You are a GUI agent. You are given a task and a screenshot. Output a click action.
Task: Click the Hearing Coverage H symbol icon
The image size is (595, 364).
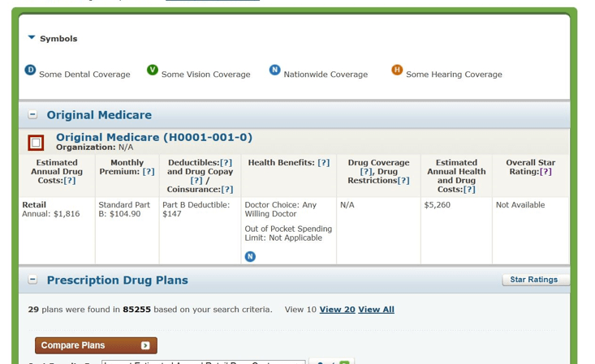[x=397, y=70]
